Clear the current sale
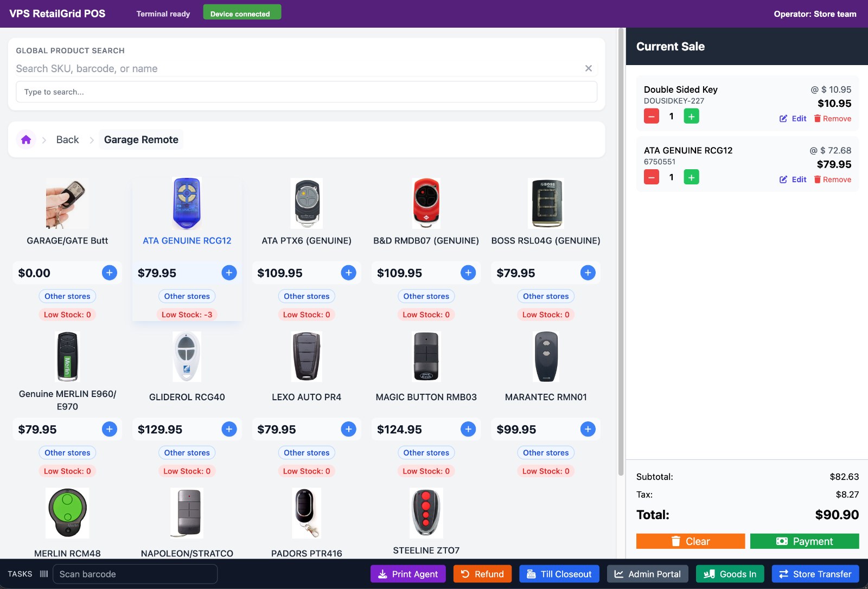 tap(691, 541)
